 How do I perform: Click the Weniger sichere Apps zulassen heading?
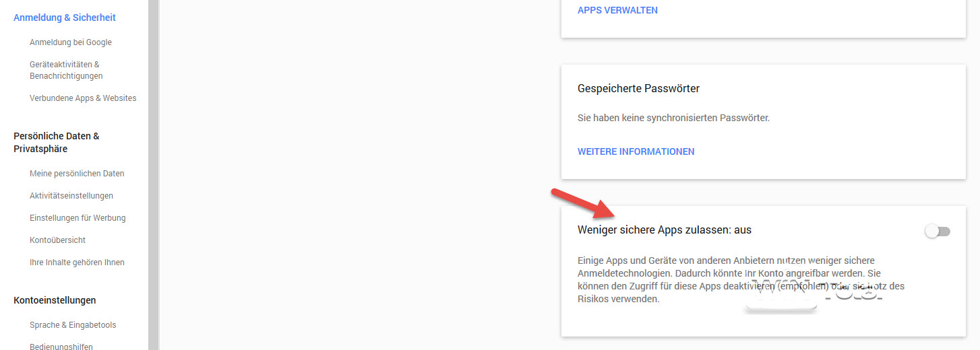[664, 230]
